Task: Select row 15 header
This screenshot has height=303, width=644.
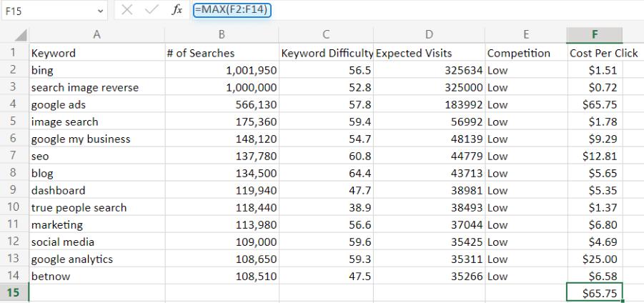Action: 14,293
